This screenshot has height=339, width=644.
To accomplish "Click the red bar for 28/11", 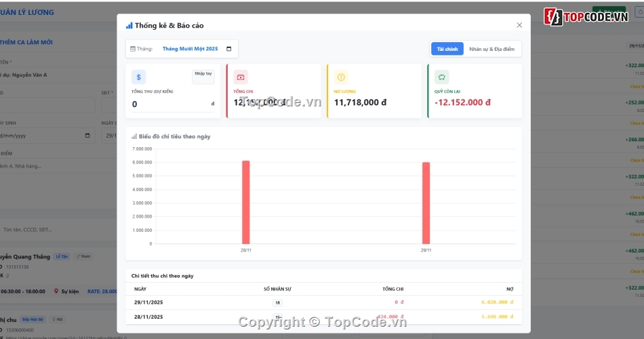I will point(245,202).
